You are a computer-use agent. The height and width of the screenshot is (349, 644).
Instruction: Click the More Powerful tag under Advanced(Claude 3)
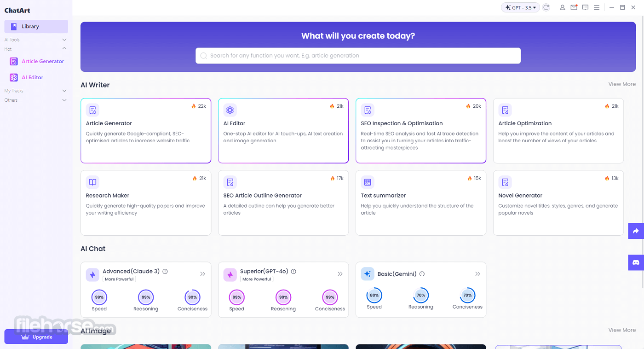119,279
